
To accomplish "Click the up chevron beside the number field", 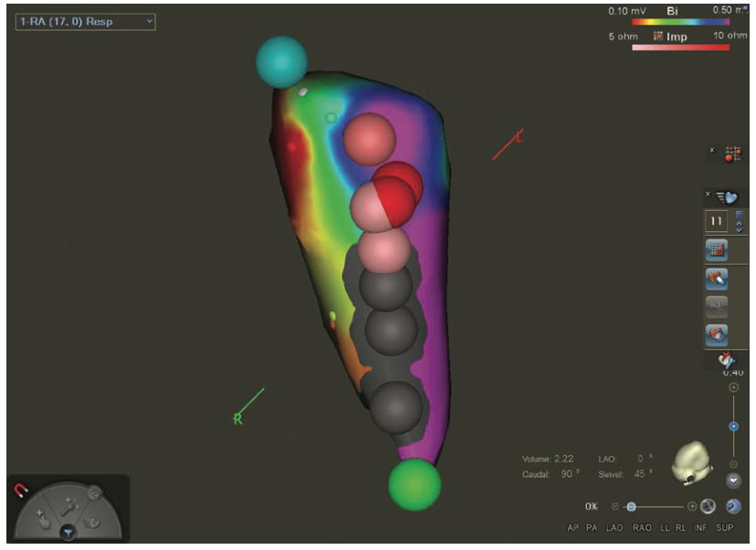I will pyautogui.click(x=739, y=225).
